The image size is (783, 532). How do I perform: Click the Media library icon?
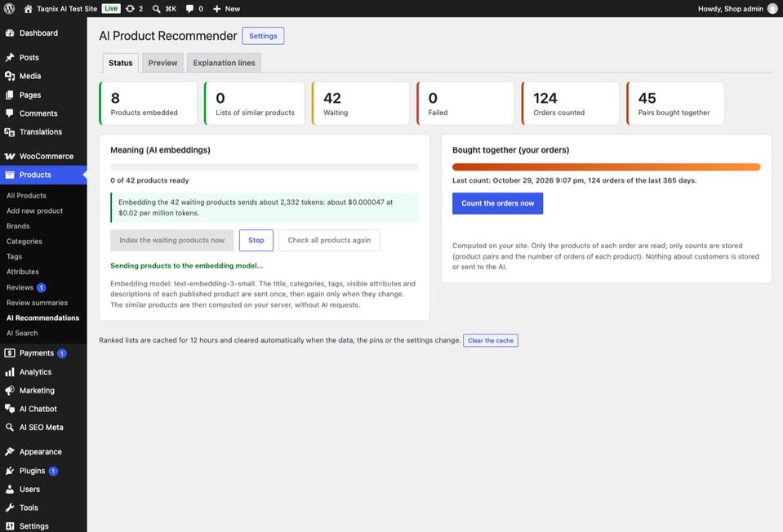point(10,76)
